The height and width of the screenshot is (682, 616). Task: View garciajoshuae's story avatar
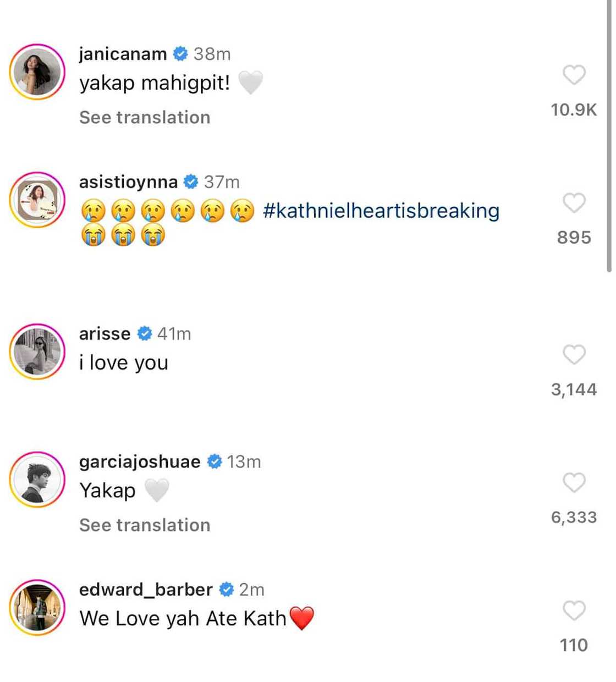37,480
